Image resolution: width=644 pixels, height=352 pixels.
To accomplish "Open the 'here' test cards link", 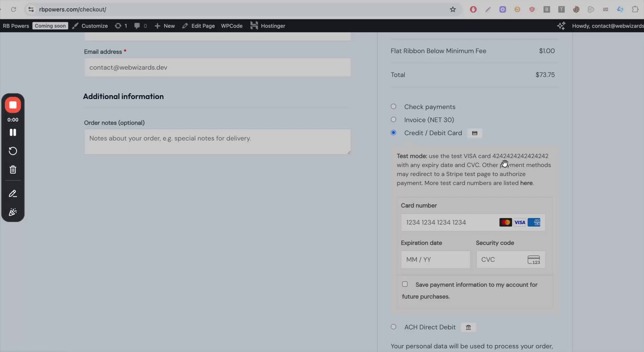I will pyautogui.click(x=526, y=183).
